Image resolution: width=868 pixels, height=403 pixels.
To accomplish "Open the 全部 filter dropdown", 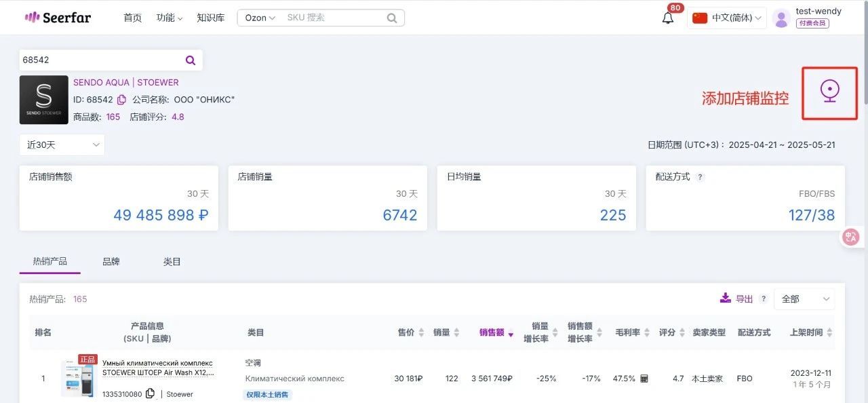I will [x=804, y=299].
